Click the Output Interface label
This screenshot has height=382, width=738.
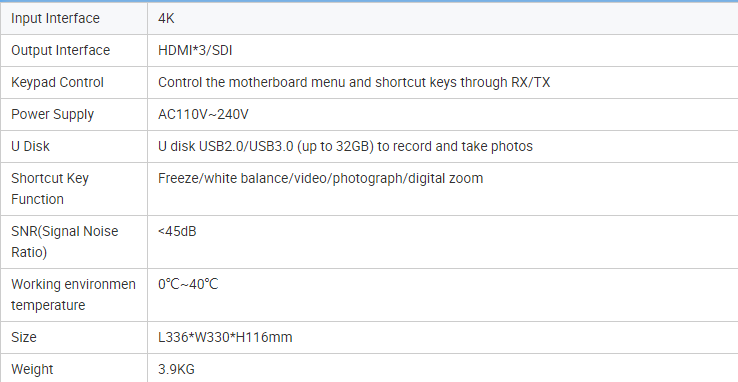pyautogui.click(x=60, y=50)
